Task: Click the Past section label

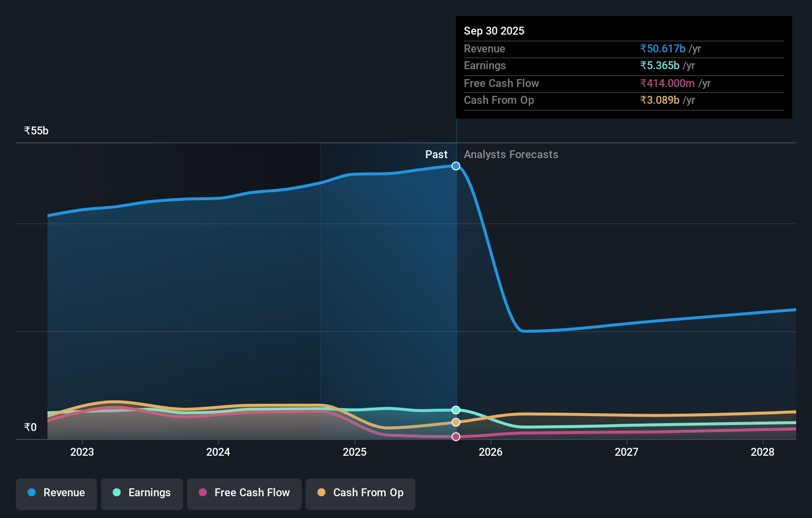Action: (436, 155)
